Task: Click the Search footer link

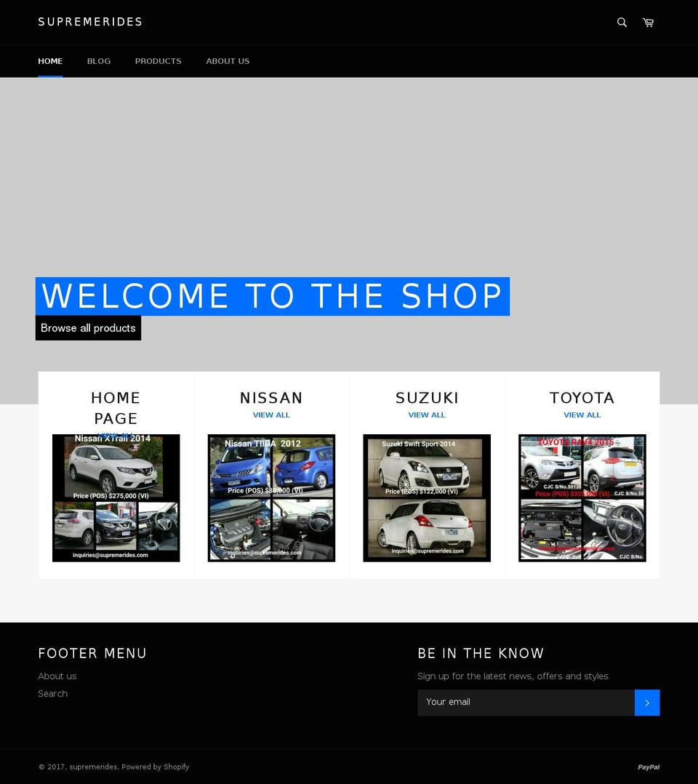Action: (52, 694)
